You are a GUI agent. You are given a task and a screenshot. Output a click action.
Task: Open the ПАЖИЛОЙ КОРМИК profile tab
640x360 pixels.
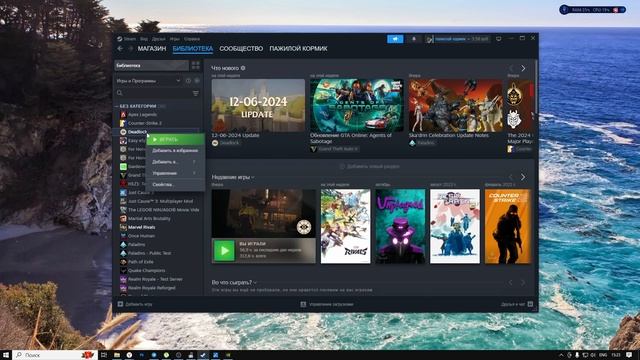click(298, 49)
